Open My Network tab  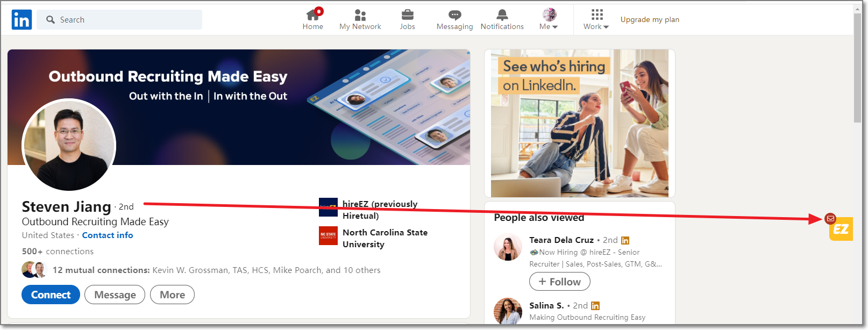click(360, 19)
